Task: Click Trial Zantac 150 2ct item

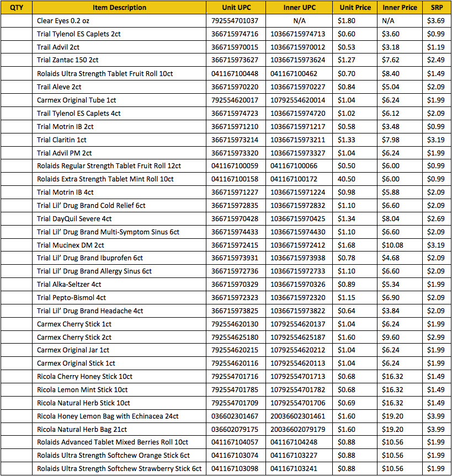Action: 68,60
